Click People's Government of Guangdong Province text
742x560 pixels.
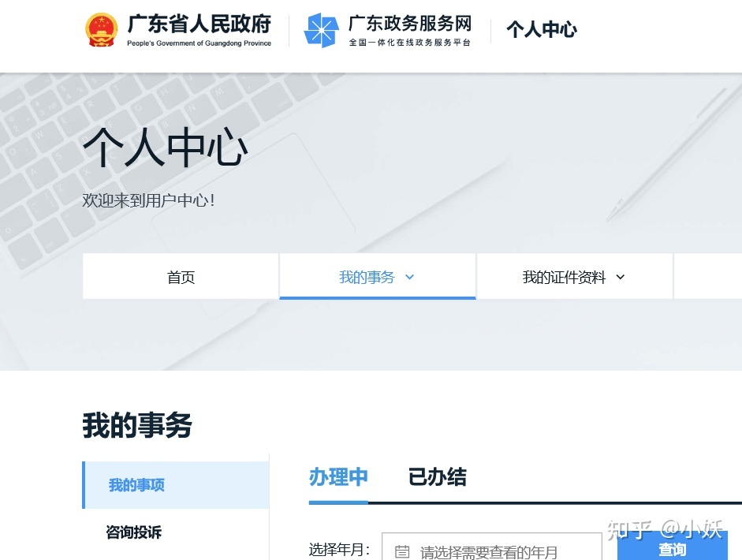[199, 43]
